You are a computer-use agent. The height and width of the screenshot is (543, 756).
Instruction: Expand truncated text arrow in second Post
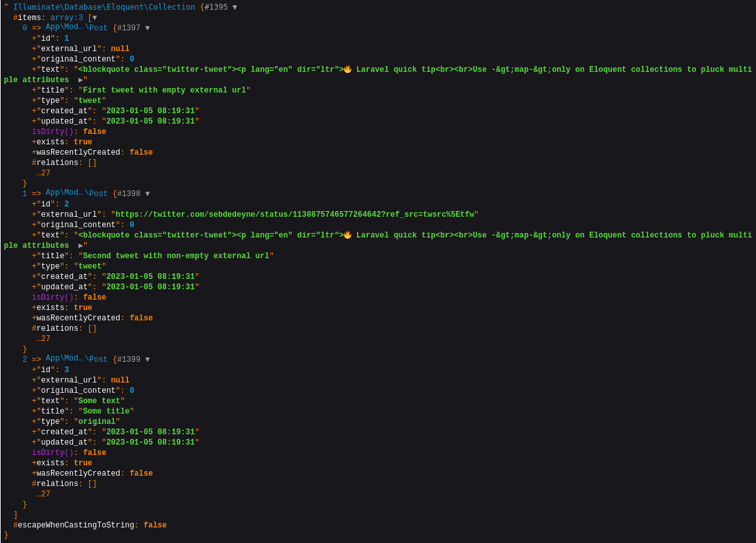[81, 246]
